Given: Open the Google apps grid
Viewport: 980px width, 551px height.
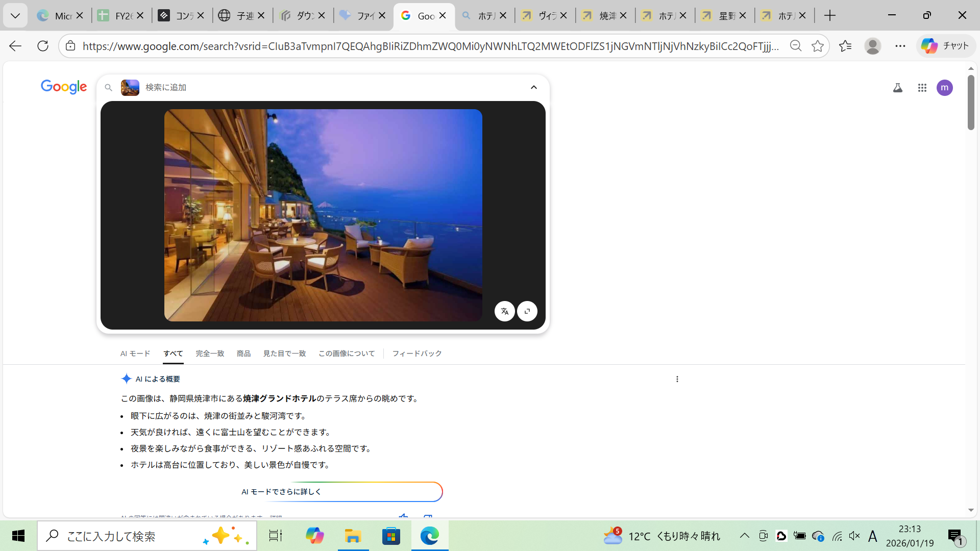Looking at the screenshot, I should [x=922, y=88].
